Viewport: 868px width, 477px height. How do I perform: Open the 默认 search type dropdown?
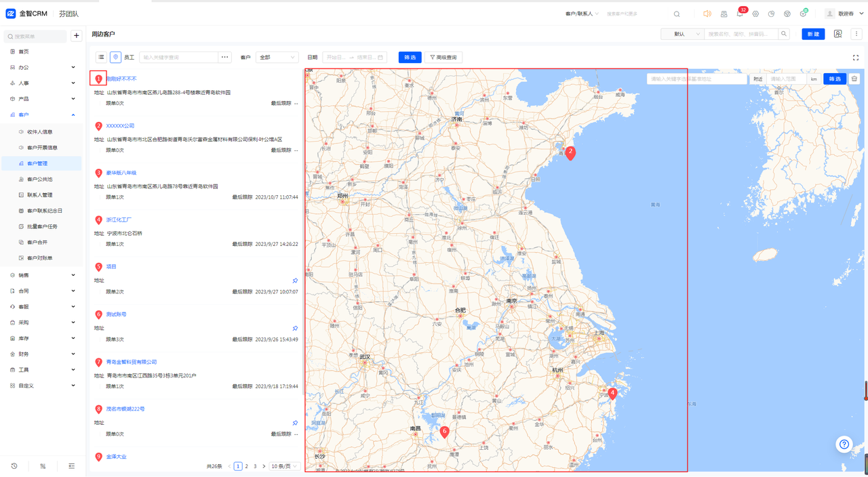(682, 34)
